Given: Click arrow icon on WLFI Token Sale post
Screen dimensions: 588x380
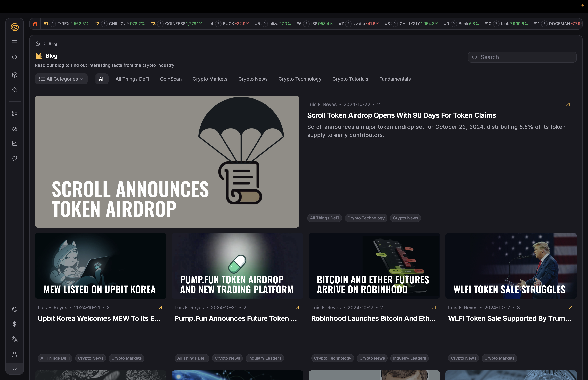Looking at the screenshot, I should pyautogui.click(x=570, y=308).
